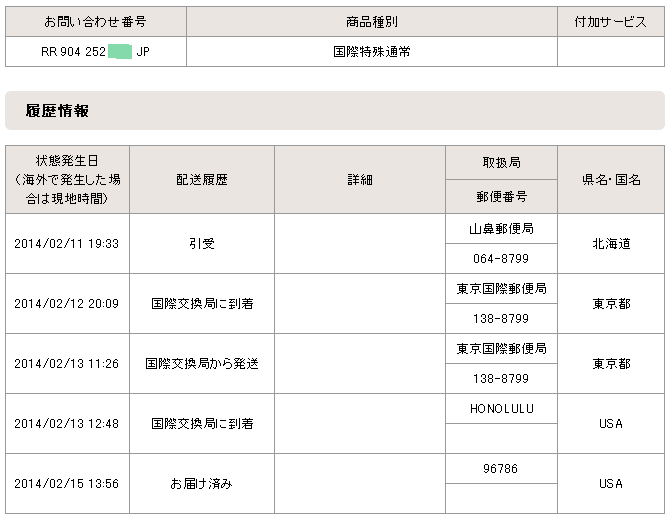Select date 2014/02/13 11:26
669x520 pixels.
point(67,364)
